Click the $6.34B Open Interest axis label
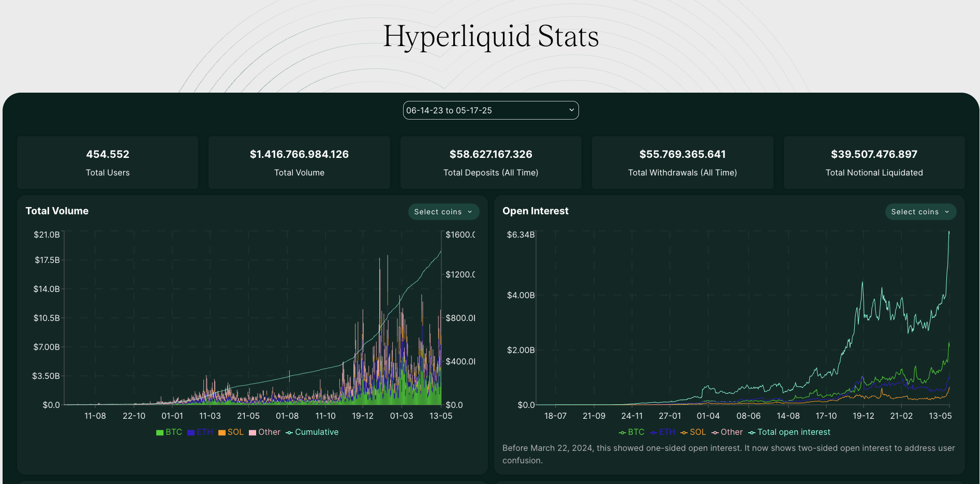Image resolution: width=980 pixels, height=484 pixels. (x=521, y=235)
